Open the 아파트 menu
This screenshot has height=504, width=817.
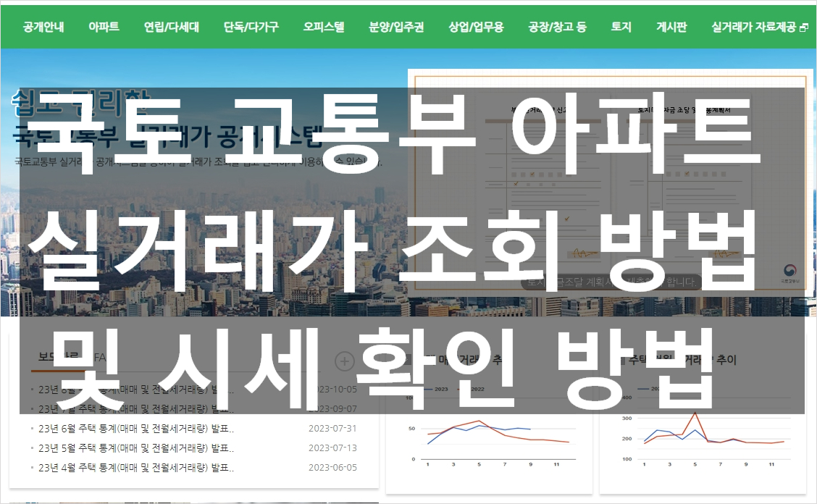point(104,27)
